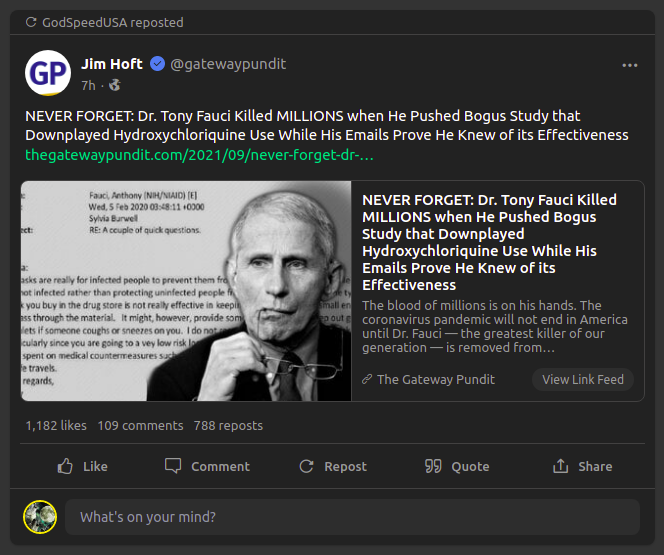664x555 pixels.
Task: Open the 109 comments count
Action: 140,425
